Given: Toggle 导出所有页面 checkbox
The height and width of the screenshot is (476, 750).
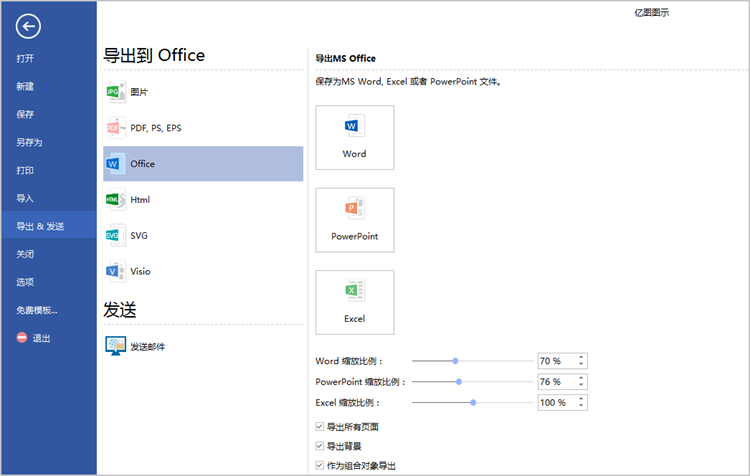Looking at the screenshot, I should (x=320, y=426).
